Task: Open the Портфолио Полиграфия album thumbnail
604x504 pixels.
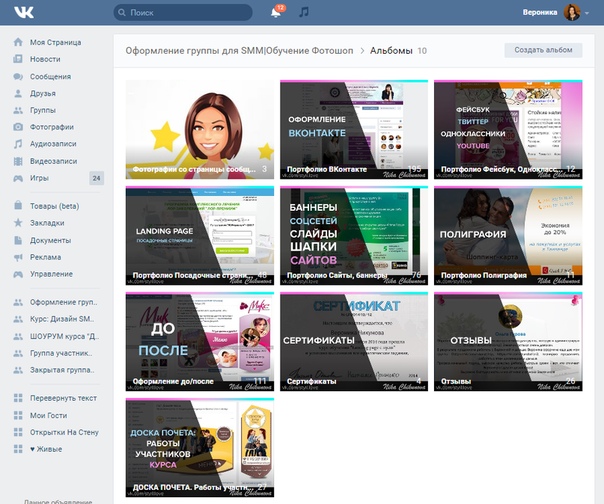Action: click(x=508, y=237)
